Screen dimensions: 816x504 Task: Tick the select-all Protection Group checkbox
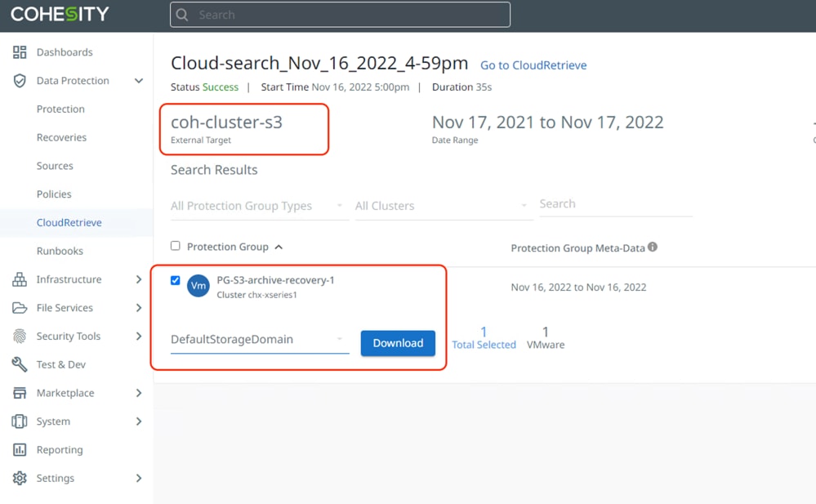click(176, 246)
